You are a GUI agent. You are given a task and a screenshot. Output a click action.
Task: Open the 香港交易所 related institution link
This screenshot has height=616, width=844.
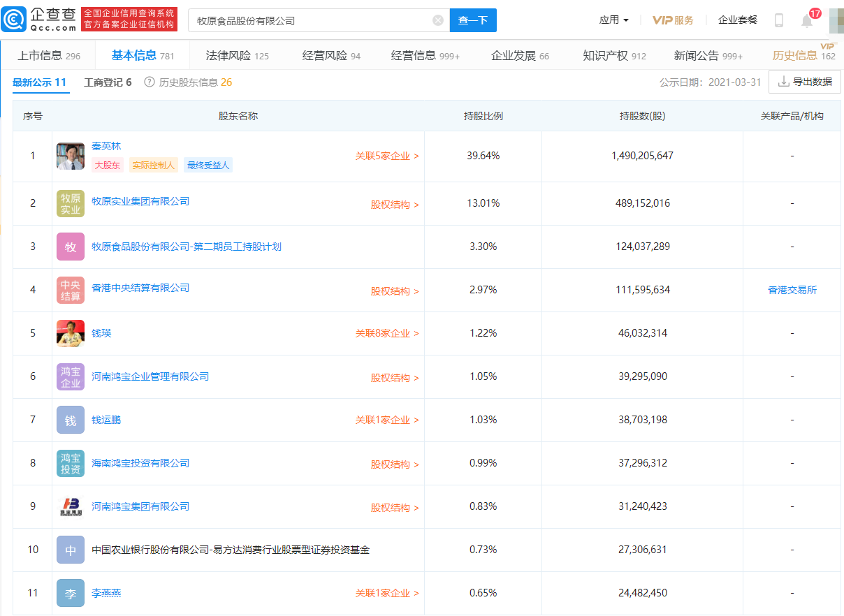[x=792, y=290]
